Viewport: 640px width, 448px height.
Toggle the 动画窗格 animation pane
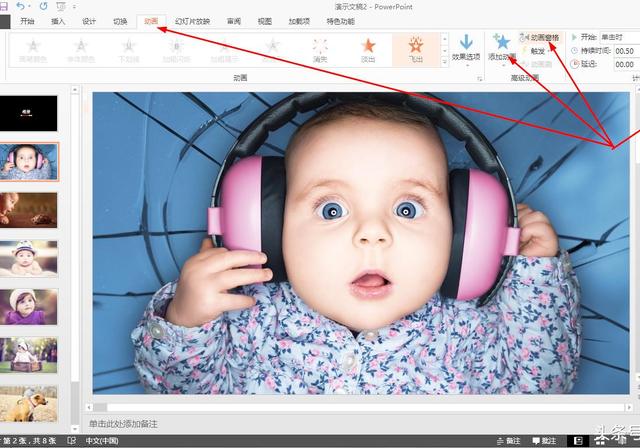tap(540, 38)
